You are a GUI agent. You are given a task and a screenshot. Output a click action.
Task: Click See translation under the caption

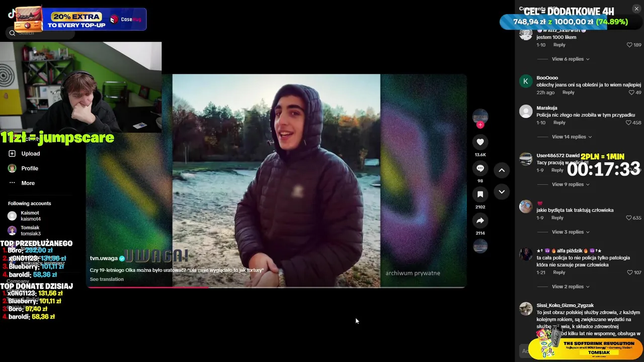pos(107,279)
